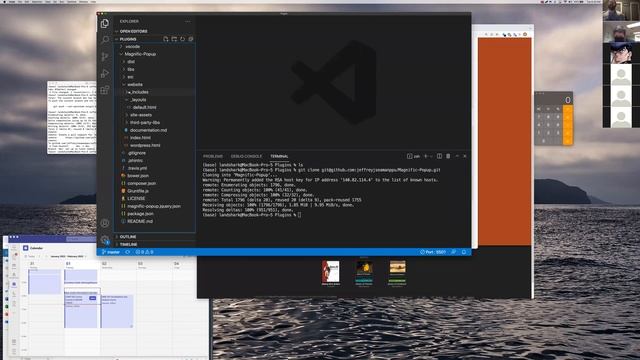Open the Explorer view in the activity bar
The height and width of the screenshot is (360, 640).
pyautogui.click(x=105, y=24)
